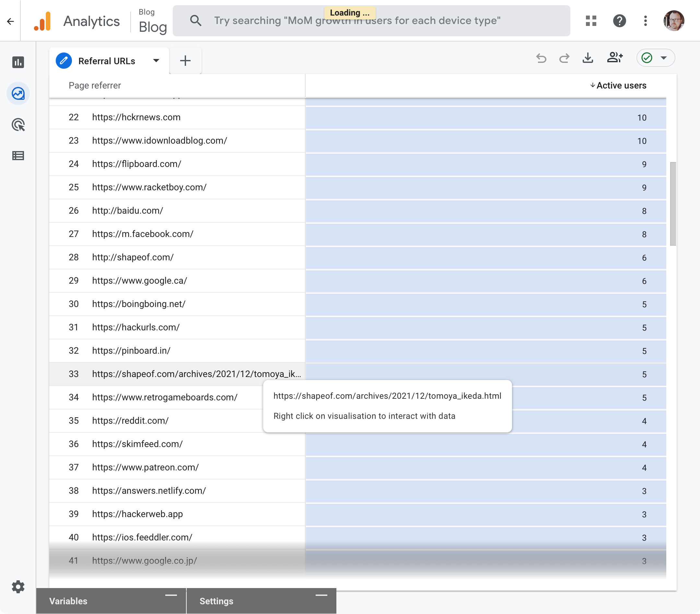
Task: Click the Analytics product name text
Action: 91,21
